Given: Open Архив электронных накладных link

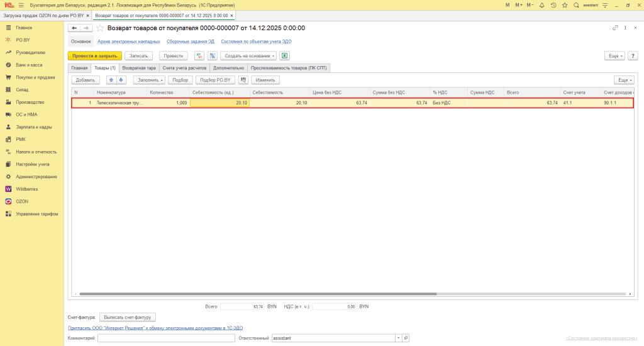Looking at the screenshot, I should 128,42.
